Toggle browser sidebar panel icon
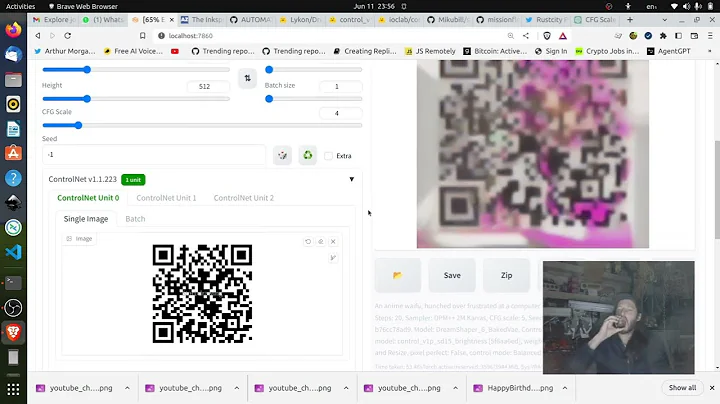The height and width of the screenshot is (404, 720). click(x=678, y=36)
